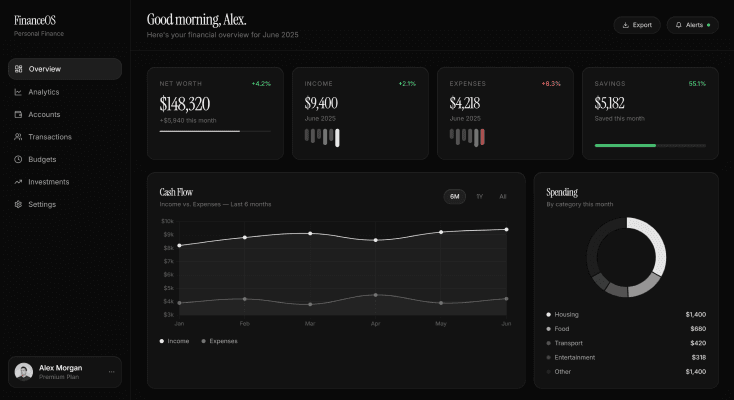Click the Mar income data point
The width and height of the screenshot is (734, 400).
coord(310,233)
